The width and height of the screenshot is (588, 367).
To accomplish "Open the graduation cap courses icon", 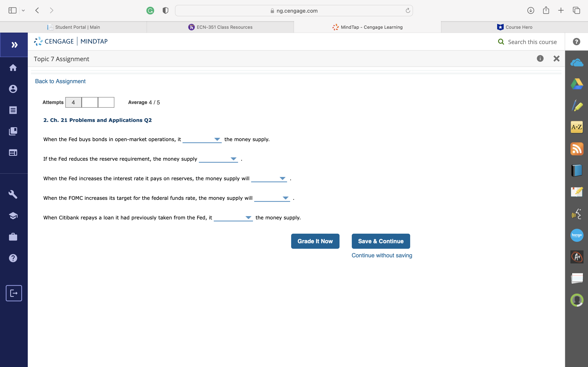I will [13, 215].
